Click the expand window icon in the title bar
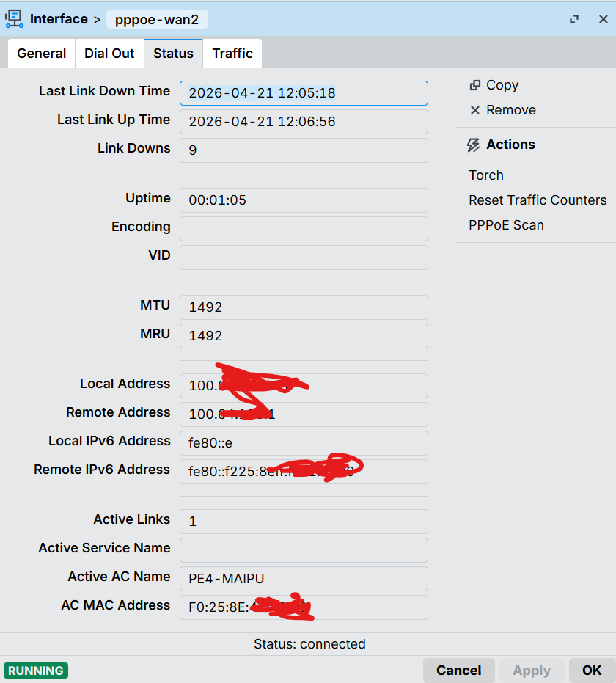This screenshot has width=616, height=683. [575, 20]
